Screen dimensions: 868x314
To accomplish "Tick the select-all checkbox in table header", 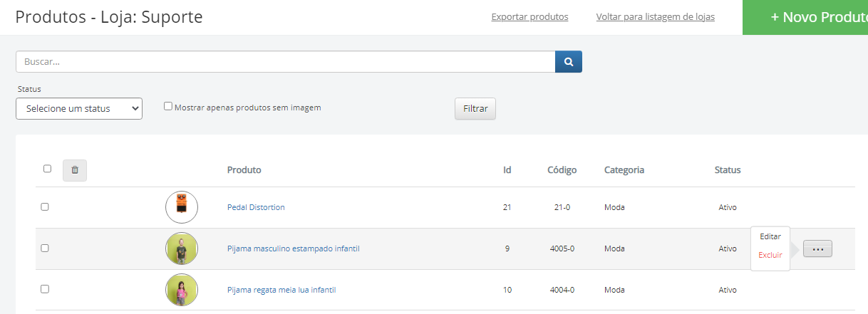I will [x=47, y=169].
